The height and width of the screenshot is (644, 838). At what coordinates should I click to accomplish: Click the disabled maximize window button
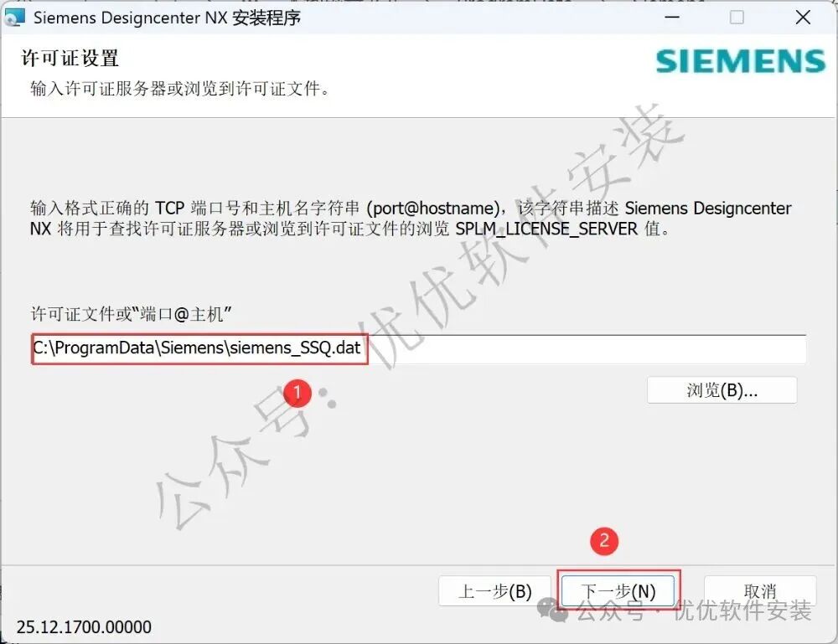[x=737, y=17]
